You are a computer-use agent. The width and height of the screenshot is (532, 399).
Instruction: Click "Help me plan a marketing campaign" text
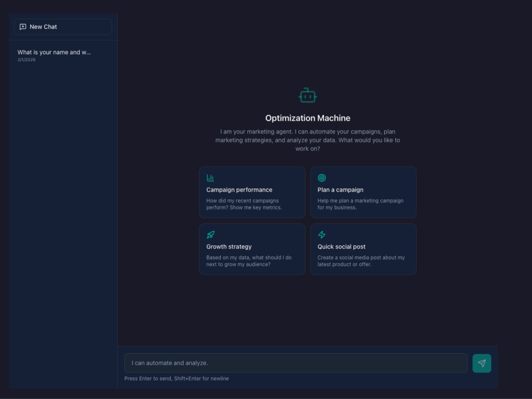(360, 204)
